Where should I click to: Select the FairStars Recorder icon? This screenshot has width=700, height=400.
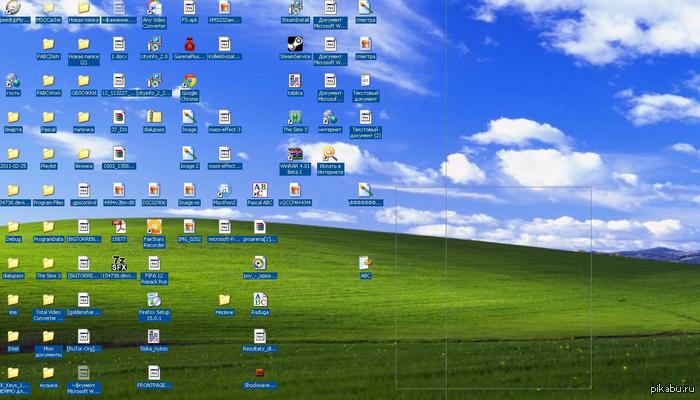coord(154,227)
